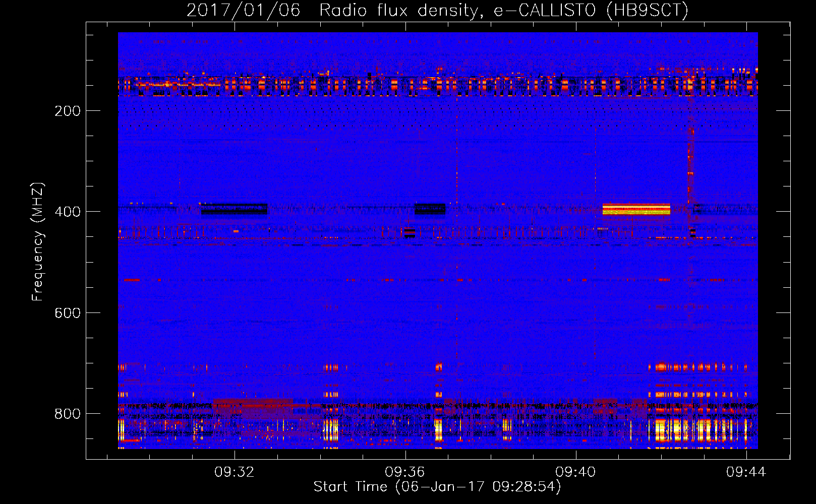816x504 pixels.
Task: Click the bright yellow-red burst near 400 MHz
Action: coord(636,209)
